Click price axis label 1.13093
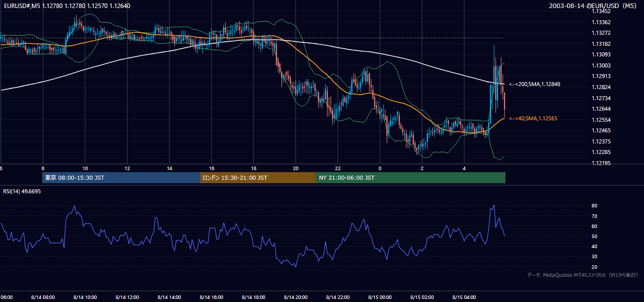Image resolution: width=644 pixels, height=302 pixels. point(601,54)
